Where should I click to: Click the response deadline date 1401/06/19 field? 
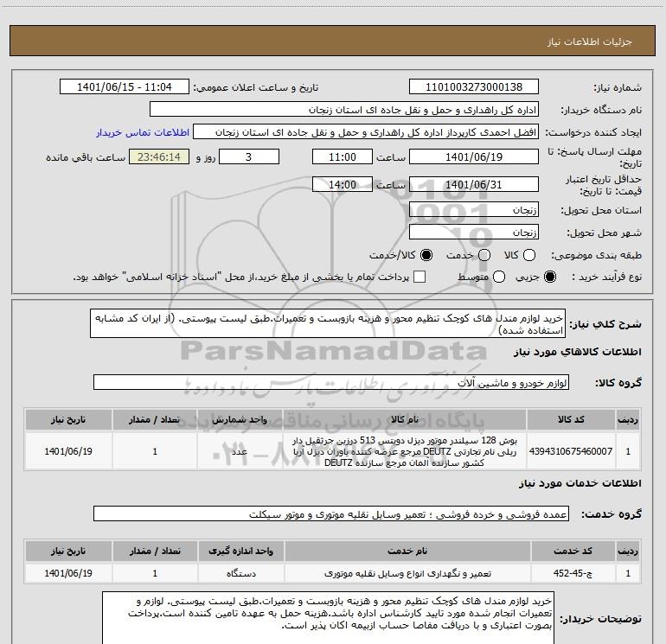[474, 156]
